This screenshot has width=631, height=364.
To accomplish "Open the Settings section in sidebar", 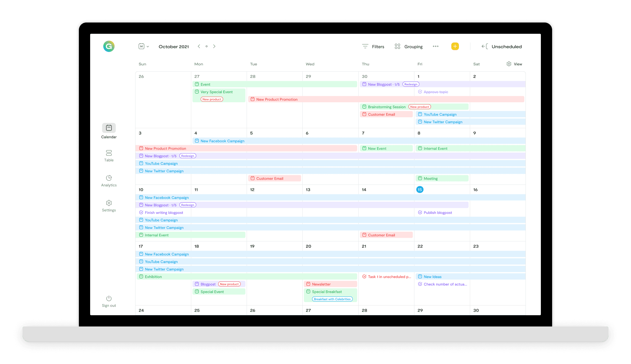I will pyautogui.click(x=109, y=205).
